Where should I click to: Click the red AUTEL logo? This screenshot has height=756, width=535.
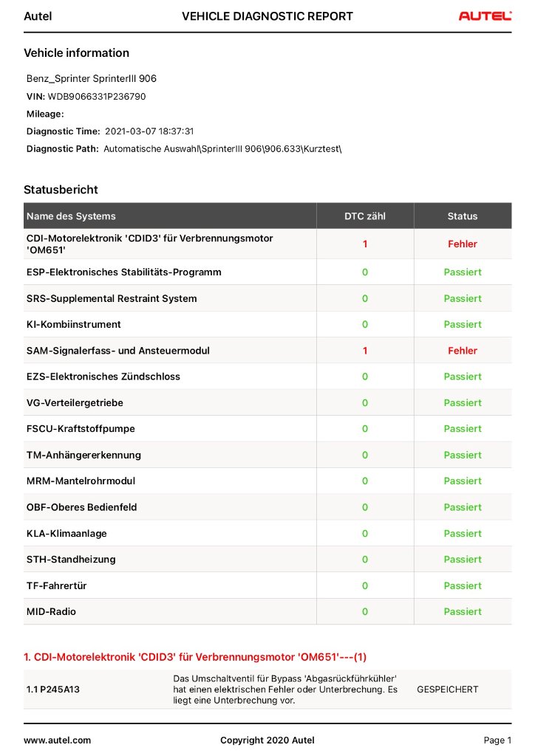click(484, 16)
